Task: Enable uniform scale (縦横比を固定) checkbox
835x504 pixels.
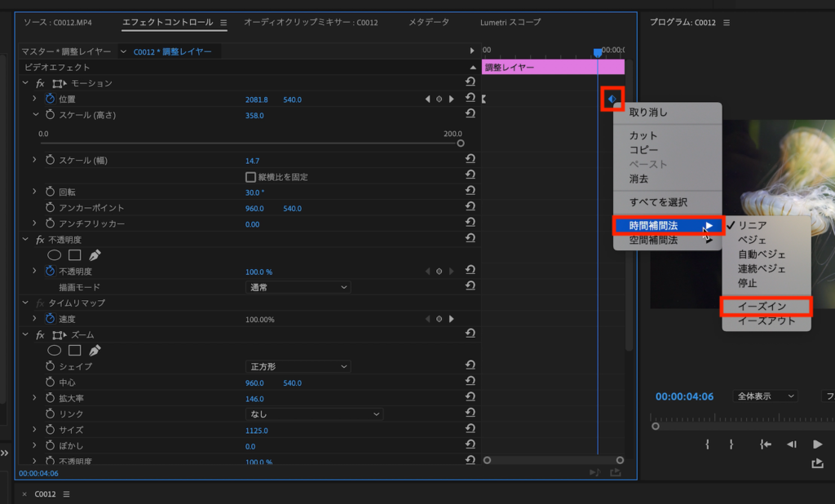Action: [x=250, y=177]
